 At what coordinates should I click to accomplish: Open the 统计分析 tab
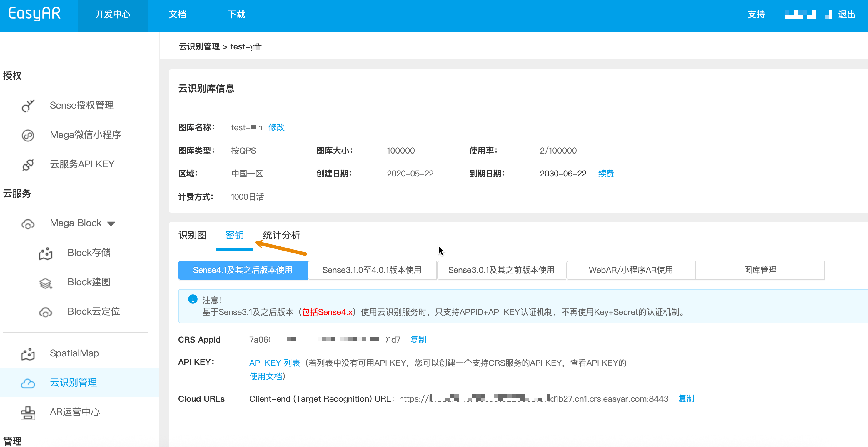coord(281,235)
